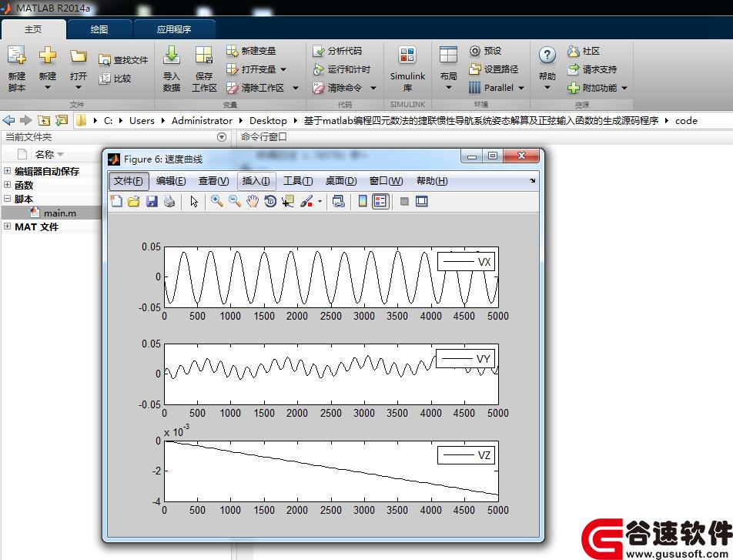Viewport: 733px width, 560px height.
Task: Open the brush color dropdown arrow
Action: tap(320, 202)
